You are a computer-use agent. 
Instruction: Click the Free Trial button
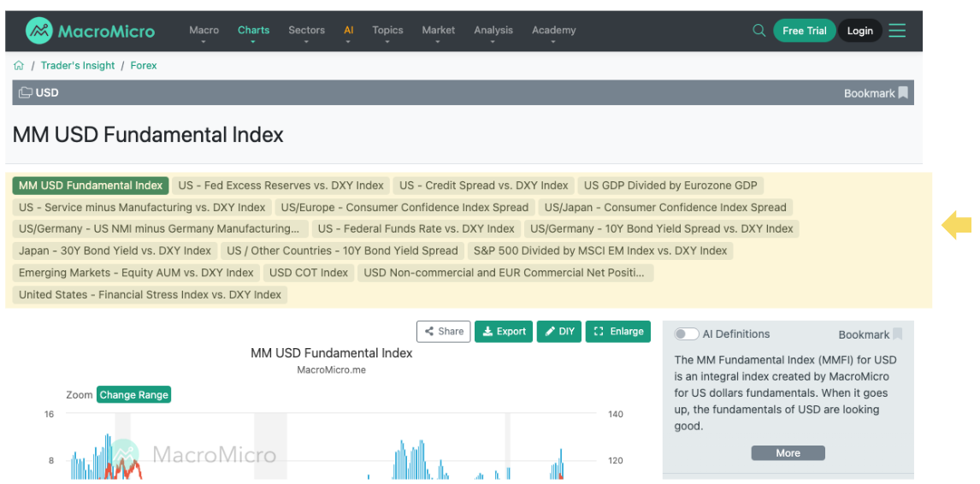(805, 31)
